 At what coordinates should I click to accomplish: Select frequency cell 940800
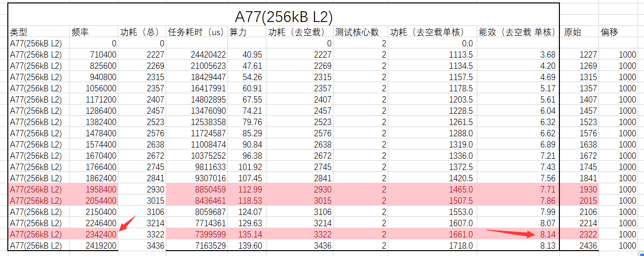click(93, 77)
